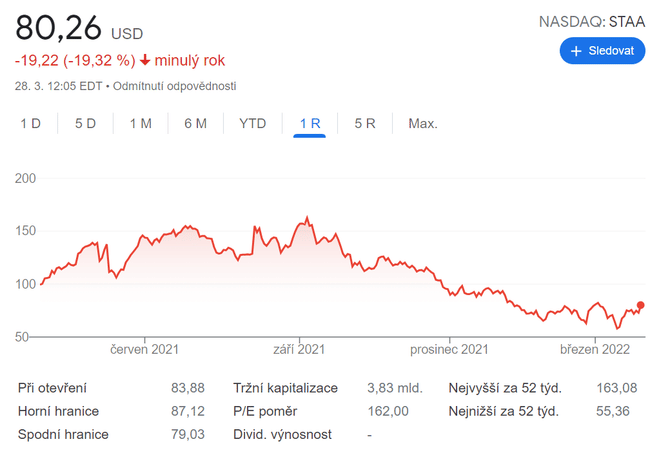650x449 pixels.
Task: Click the P/E poměr value 162,00
Action: [388, 411]
